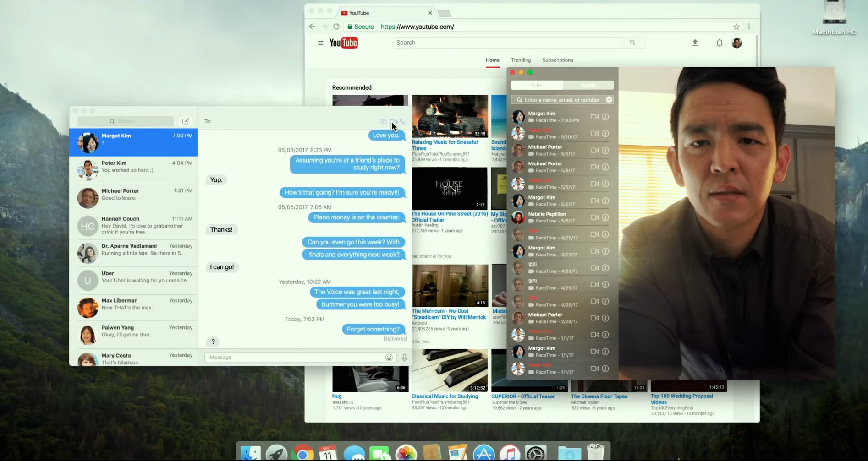Open 'Classical Music for Studying' video link
This screenshot has width=868, height=461.
(x=445, y=396)
